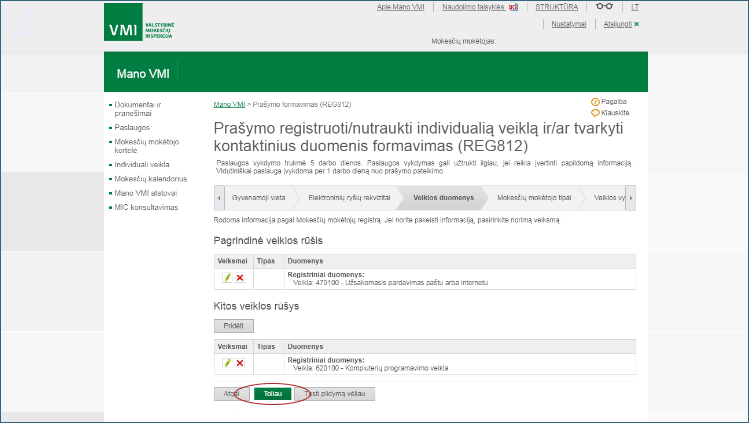Select the text 'Veikla: 620100 - Kompiuterių programavimo veikla'

[x=370, y=368]
